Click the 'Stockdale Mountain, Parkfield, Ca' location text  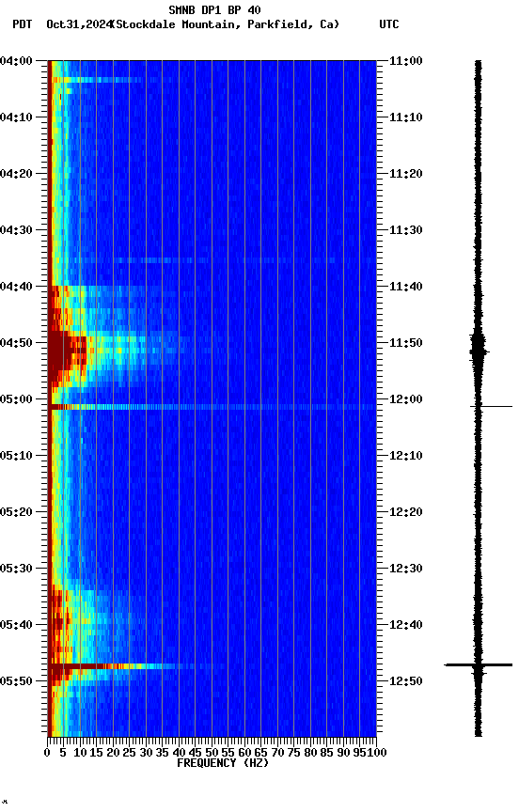click(227, 24)
